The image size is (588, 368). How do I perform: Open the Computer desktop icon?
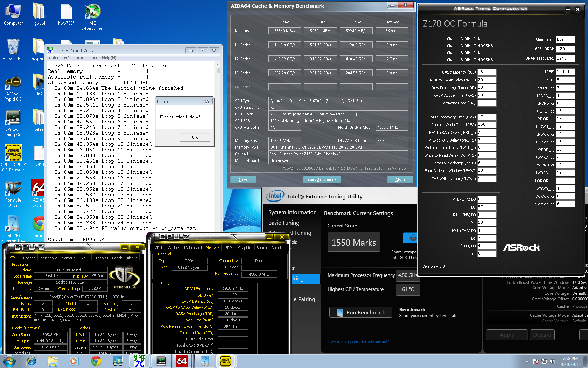13,15
